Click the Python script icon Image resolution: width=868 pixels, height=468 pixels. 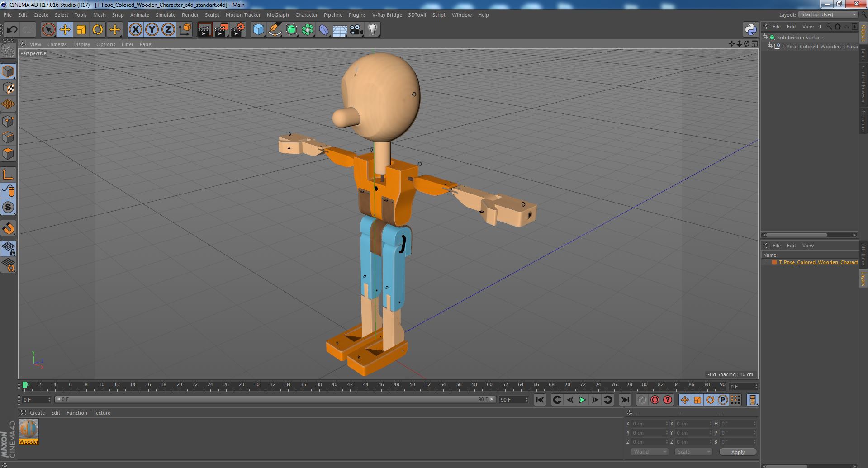[750, 30]
